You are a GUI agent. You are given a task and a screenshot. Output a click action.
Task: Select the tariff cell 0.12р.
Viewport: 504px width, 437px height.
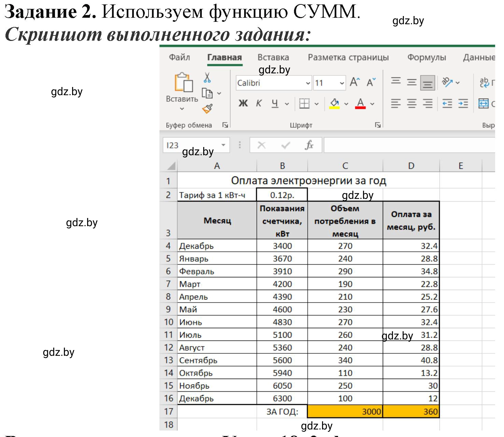[282, 195]
